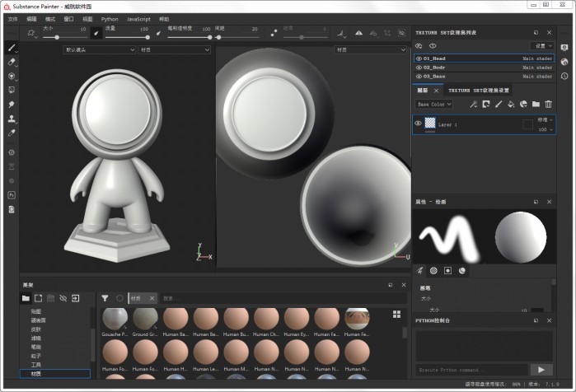Select the stencil tab in properties panel
This screenshot has width=576, height=392.
(x=447, y=271)
